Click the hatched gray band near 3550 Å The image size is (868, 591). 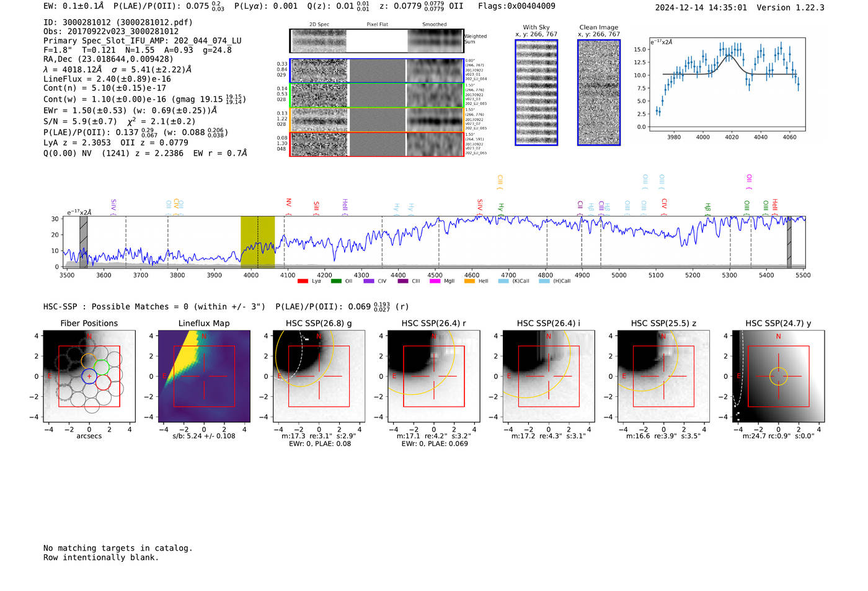click(84, 242)
